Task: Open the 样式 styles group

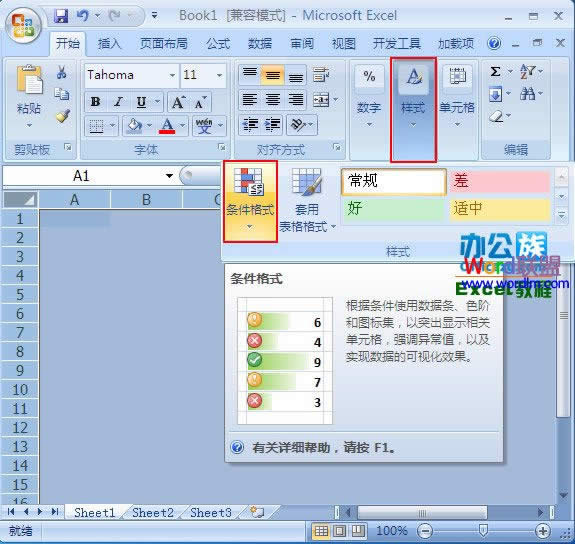Action: (x=413, y=109)
